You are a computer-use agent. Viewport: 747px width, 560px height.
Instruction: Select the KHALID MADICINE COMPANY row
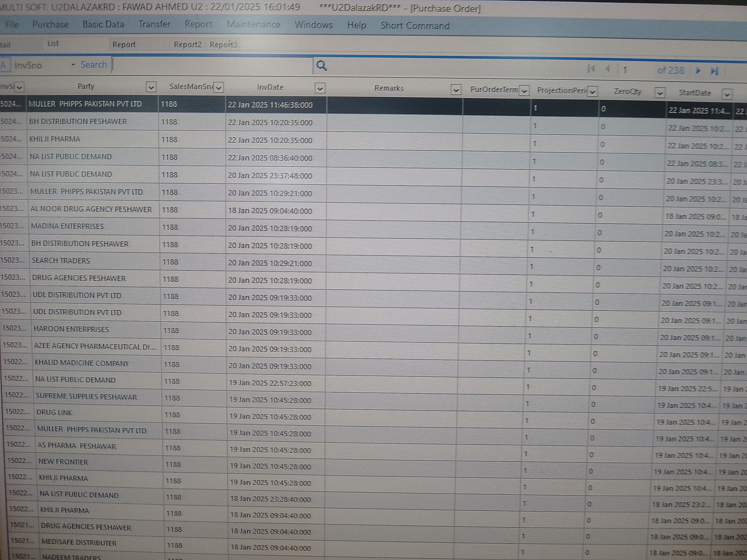81,363
